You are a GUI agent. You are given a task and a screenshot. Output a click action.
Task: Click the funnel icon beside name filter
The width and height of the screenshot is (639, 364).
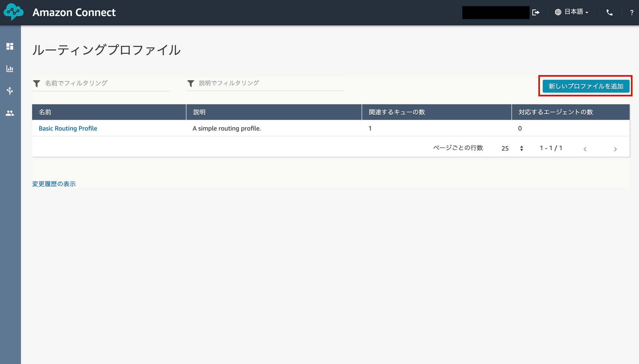tap(37, 83)
